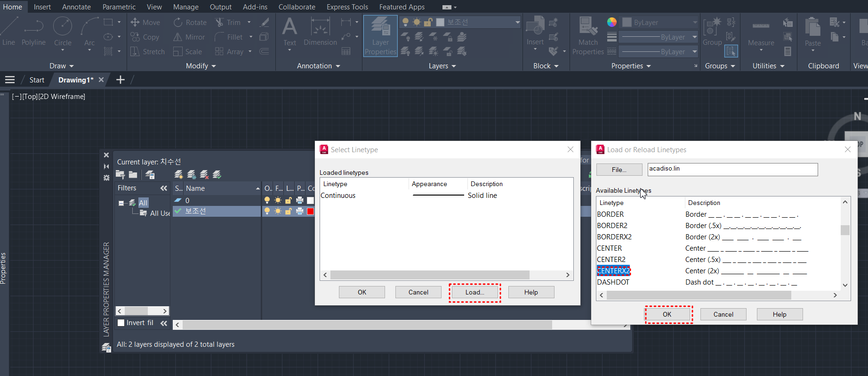Open the Insert ribbon tab

[42, 7]
